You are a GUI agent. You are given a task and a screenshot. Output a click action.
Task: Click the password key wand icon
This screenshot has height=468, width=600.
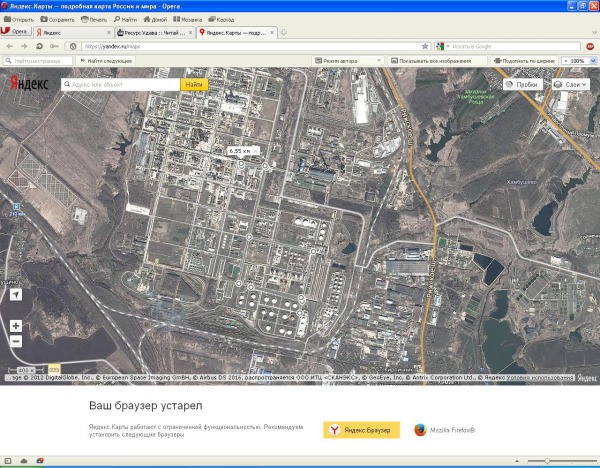54,46
